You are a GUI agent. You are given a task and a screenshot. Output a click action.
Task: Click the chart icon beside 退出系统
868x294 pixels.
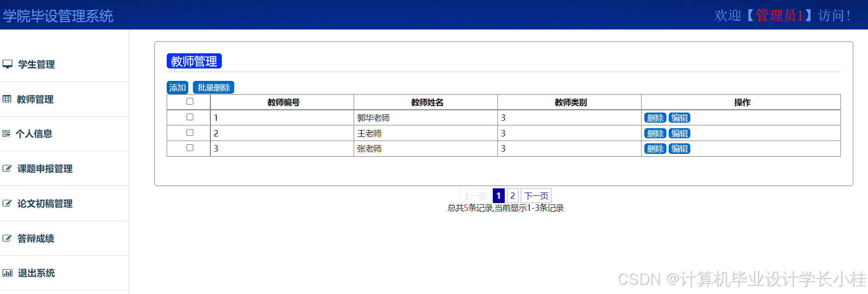coord(7,273)
